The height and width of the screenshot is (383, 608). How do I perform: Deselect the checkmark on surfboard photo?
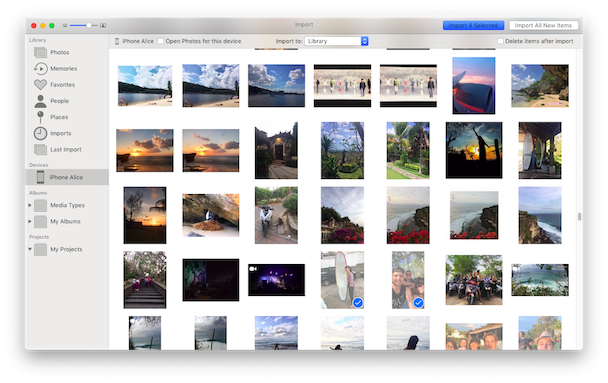coord(358,303)
